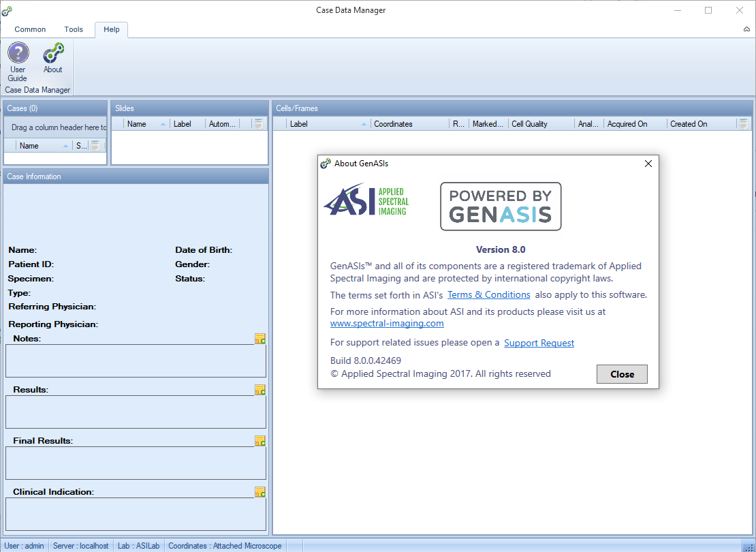Click the 'User : admin' status entry
Viewport: 756px width, 552px height.
(x=24, y=546)
